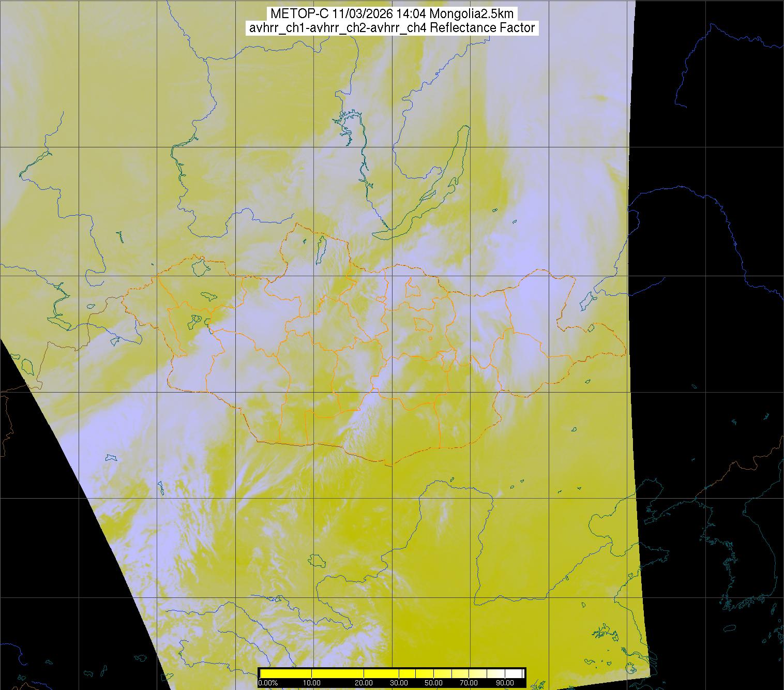Click the 90.00 label on the color scale
This screenshot has height=690, width=784.
click(504, 683)
